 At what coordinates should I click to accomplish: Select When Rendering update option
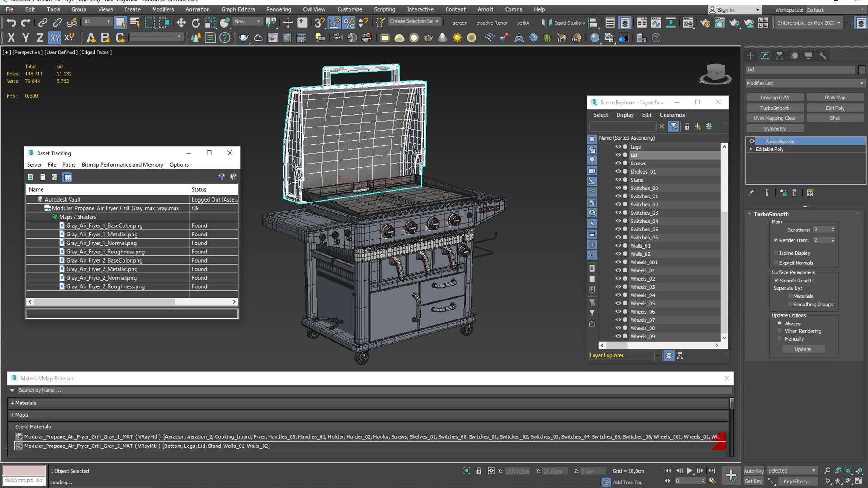(x=779, y=331)
